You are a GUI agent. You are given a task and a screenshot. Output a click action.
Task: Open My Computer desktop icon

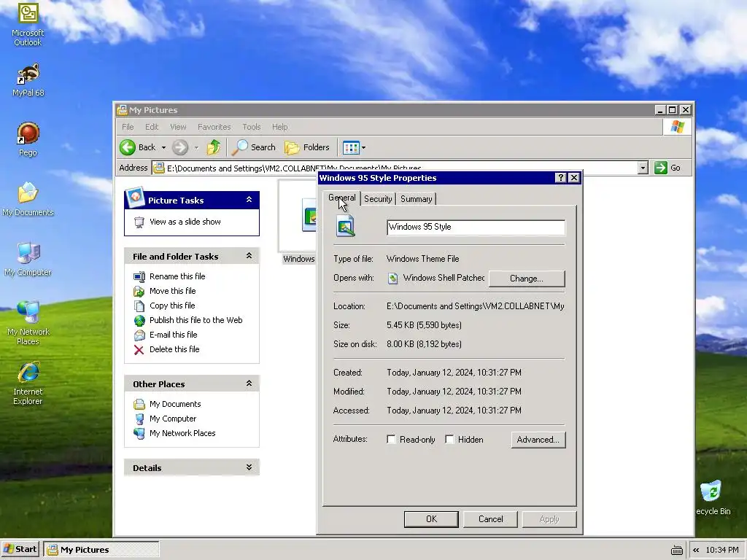point(28,259)
